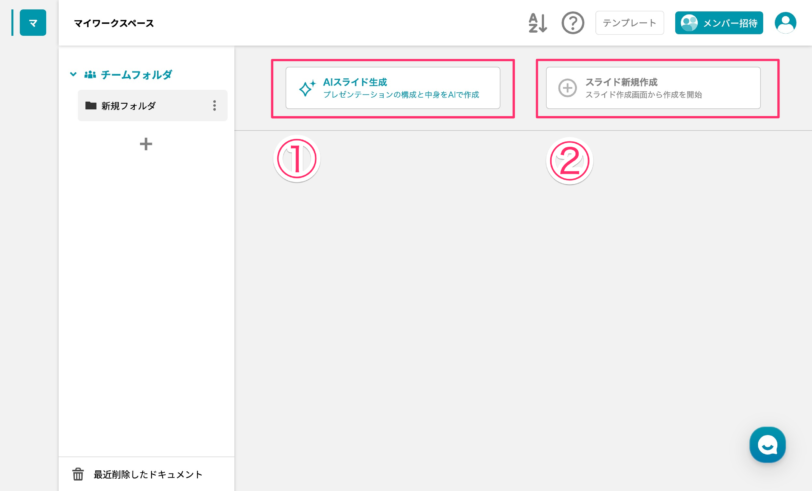This screenshot has height=491, width=812.
Task: Select 新規フォルダ in the sidebar
Action: coord(152,106)
